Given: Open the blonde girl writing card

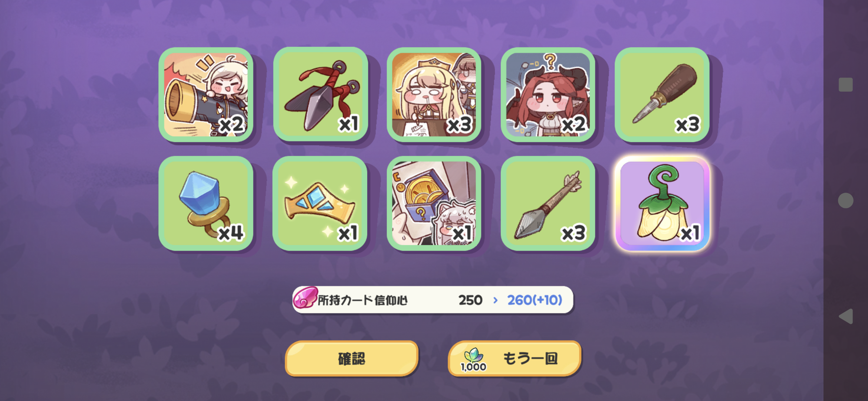Looking at the screenshot, I should point(434,95).
